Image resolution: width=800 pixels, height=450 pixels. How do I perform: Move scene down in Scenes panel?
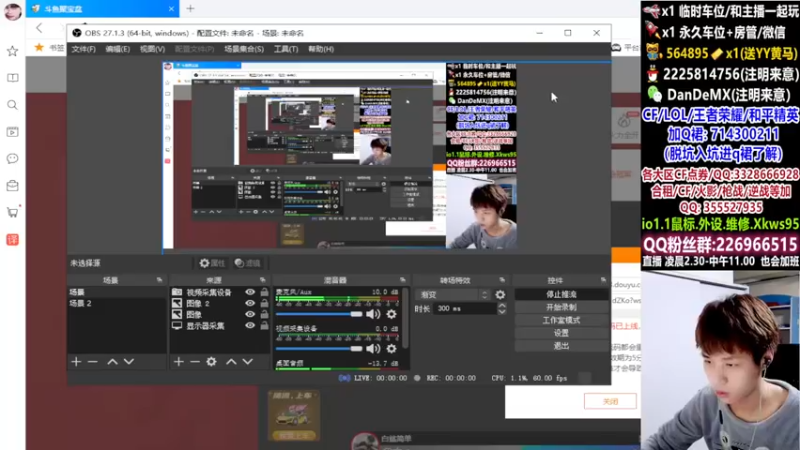pyautogui.click(x=129, y=361)
